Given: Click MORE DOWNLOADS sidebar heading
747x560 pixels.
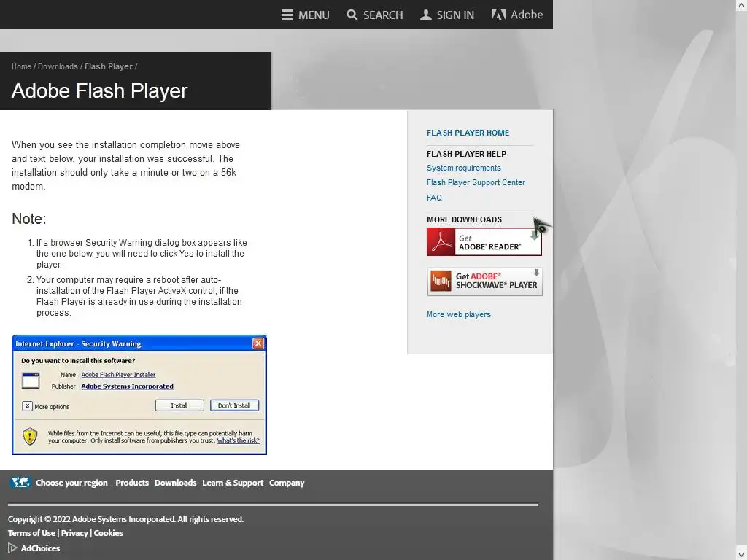Looking at the screenshot, I should (x=465, y=219).
